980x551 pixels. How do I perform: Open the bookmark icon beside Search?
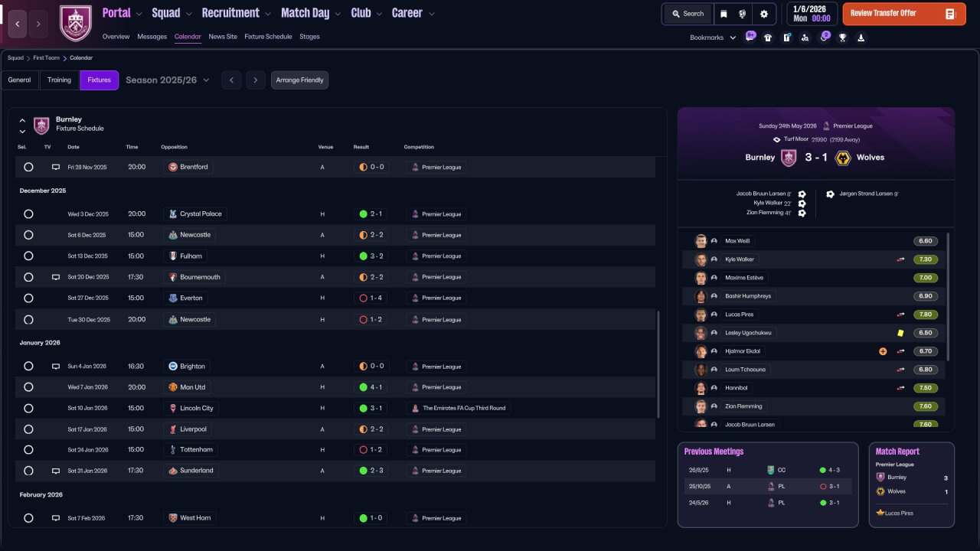(x=724, y=14)
